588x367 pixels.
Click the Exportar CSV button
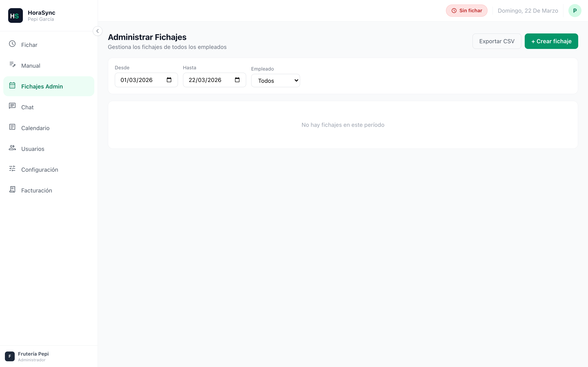click(496, 41)
